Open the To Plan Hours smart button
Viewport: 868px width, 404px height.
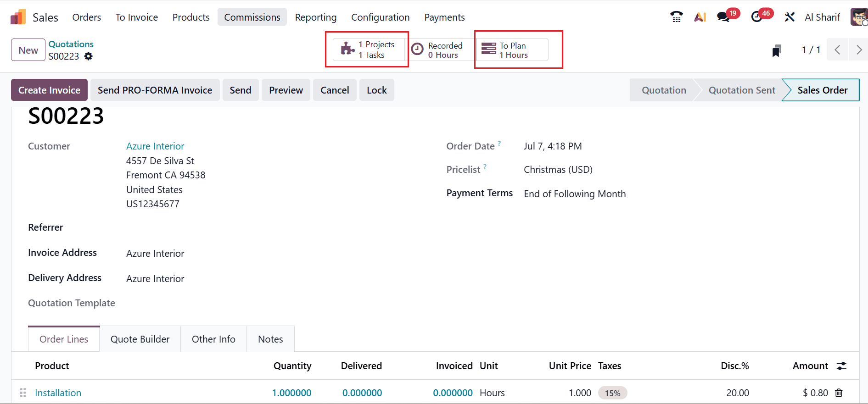513,50
